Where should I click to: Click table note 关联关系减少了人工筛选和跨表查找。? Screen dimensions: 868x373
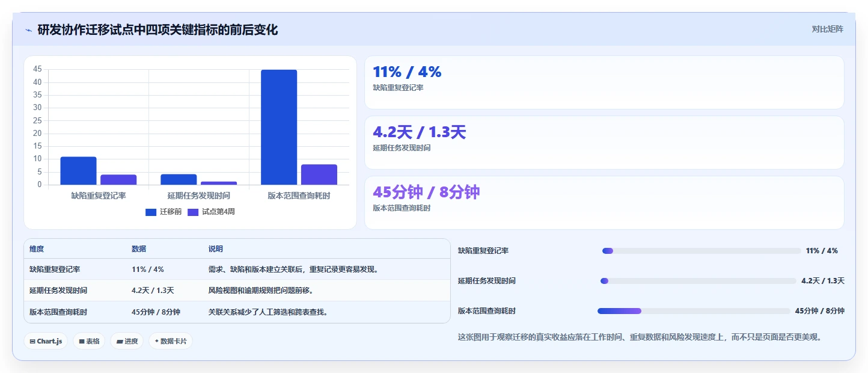click(x=268, y=312)
